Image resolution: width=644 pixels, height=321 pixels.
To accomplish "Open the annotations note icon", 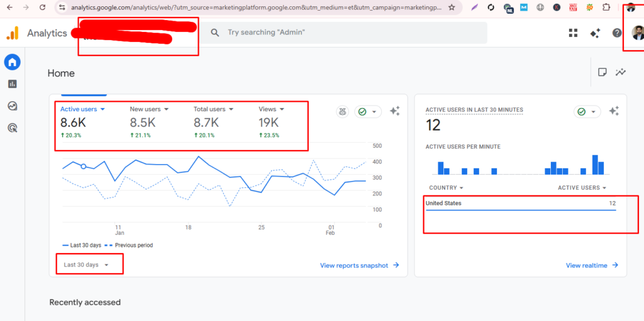I will point(602,72).
